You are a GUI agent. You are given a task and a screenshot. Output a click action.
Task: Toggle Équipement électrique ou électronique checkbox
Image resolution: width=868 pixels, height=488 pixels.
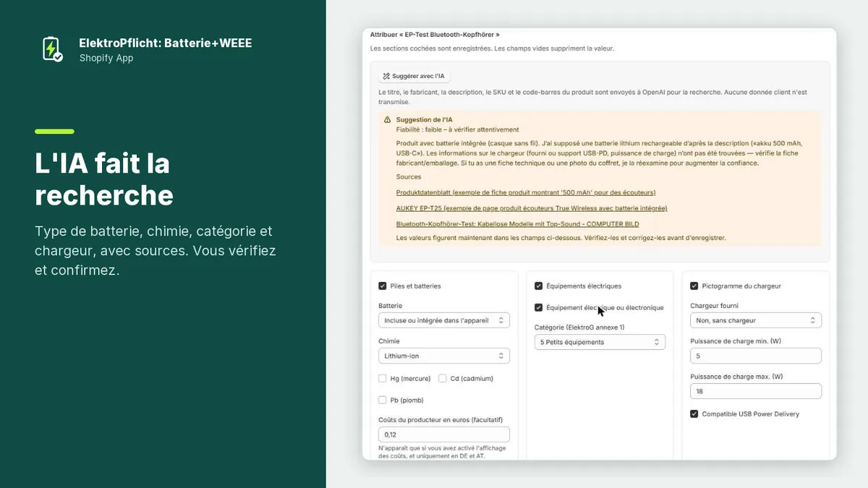(x=539, y=308)
